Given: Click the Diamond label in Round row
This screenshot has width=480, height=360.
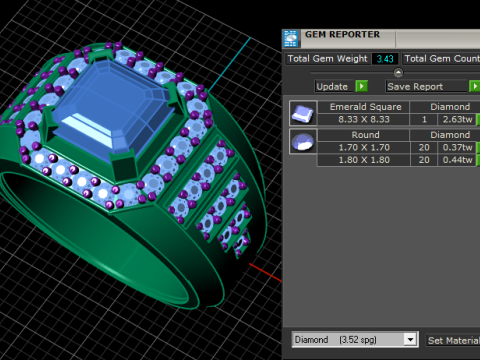Looking at the screenshot, I should pyautogui.click(x=450, y=135).
